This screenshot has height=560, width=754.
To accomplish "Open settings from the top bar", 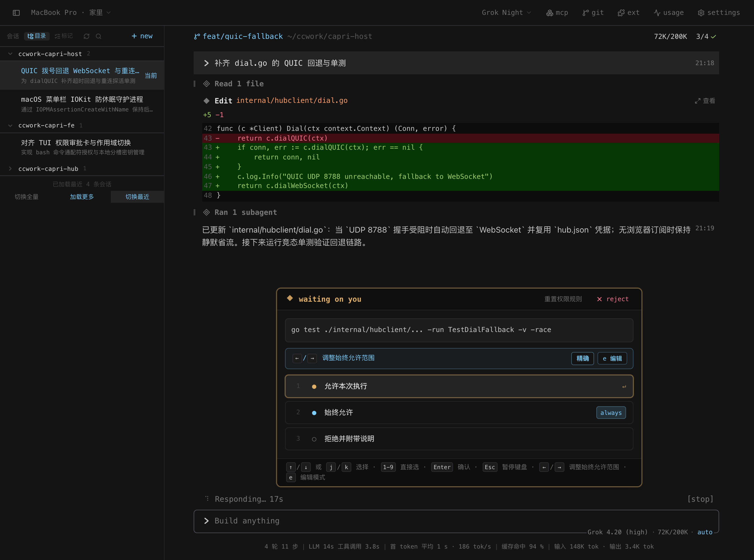I will 719,13.
